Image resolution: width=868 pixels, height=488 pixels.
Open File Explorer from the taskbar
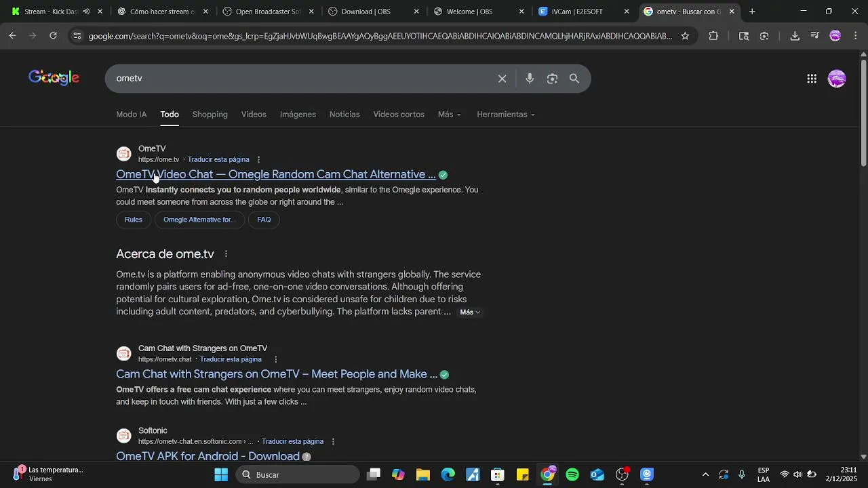pos(423,474)
